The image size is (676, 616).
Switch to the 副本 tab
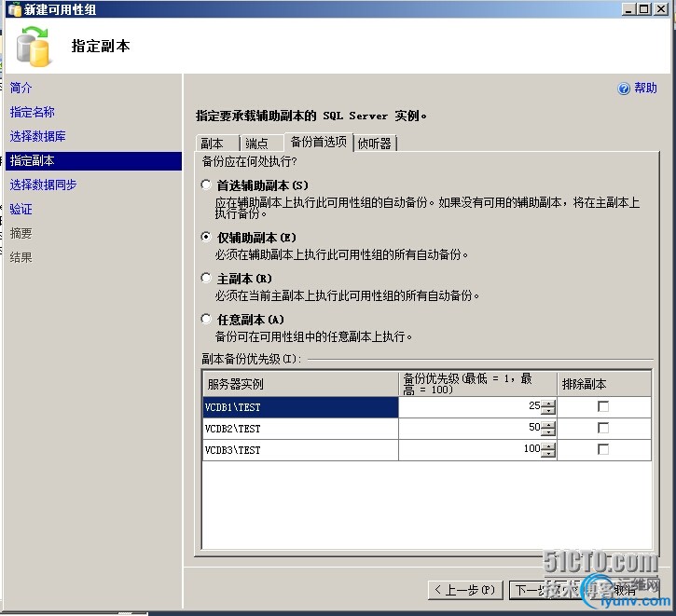[x=217, y=143]
